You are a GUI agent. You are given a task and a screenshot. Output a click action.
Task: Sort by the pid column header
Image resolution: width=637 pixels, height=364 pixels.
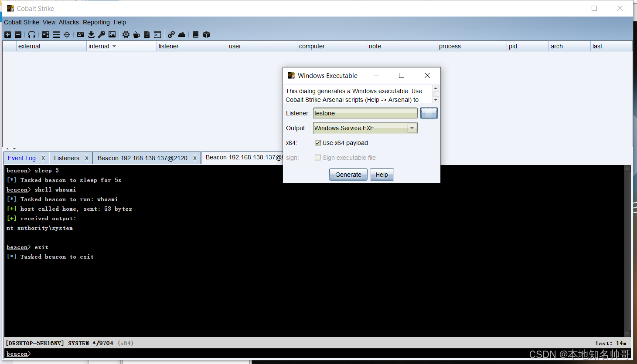528,46
